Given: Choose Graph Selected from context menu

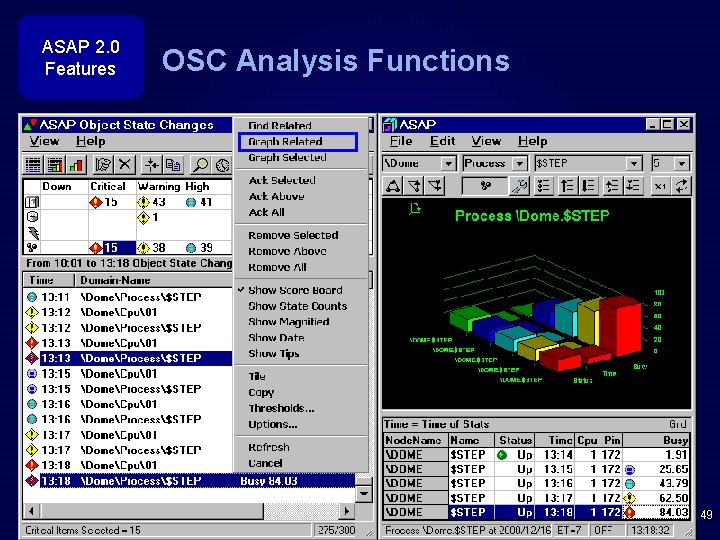Looking at the screenshot, I should pyautogui.click(x=287, y=158).
